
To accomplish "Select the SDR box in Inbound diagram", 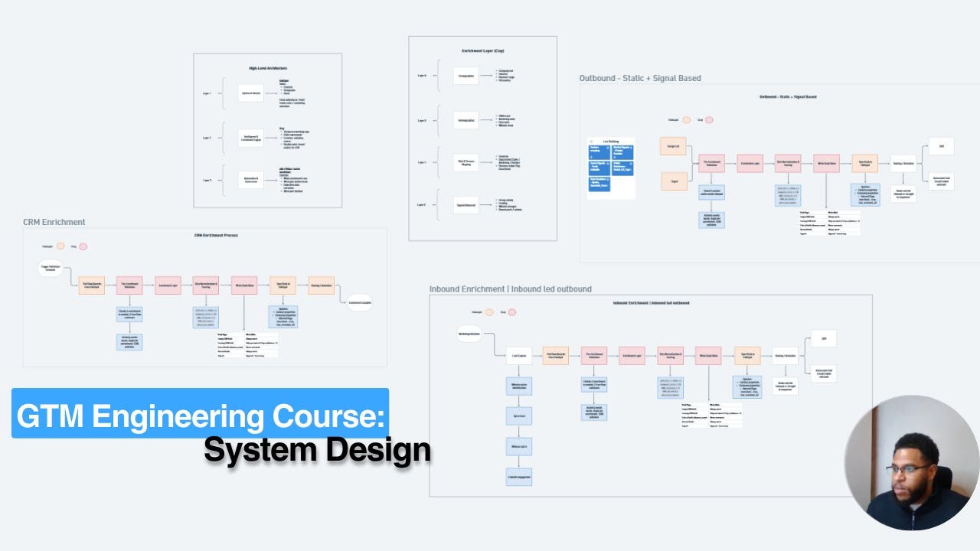I will point(824,338).
